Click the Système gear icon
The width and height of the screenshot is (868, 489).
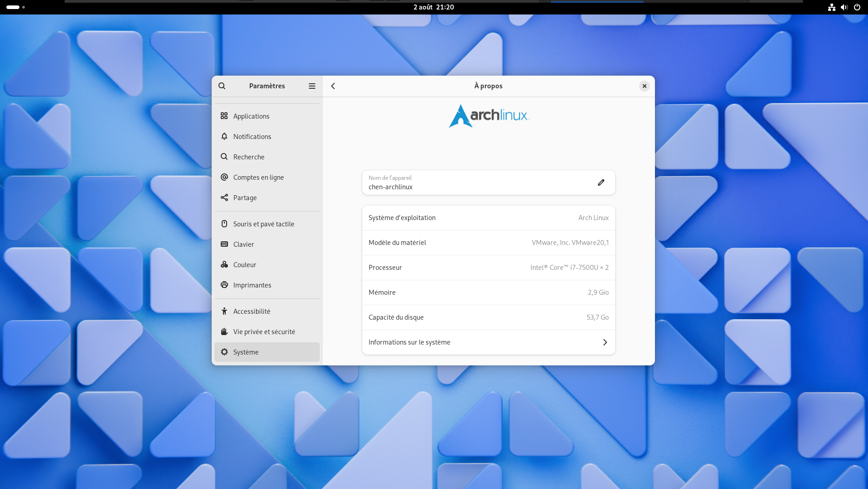click(x=224, y=352)
